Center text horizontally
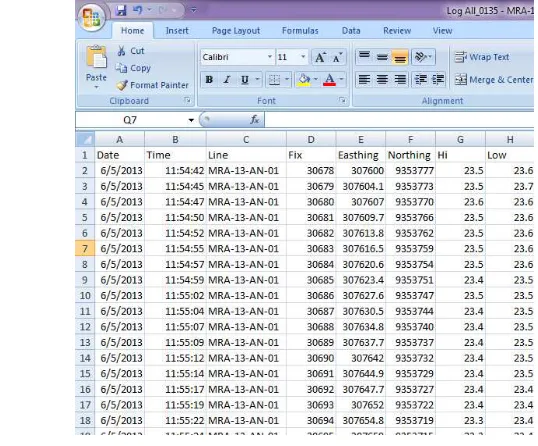Image resolution: width=538 pixels, height=446 pixels. (x=382, y=80)
